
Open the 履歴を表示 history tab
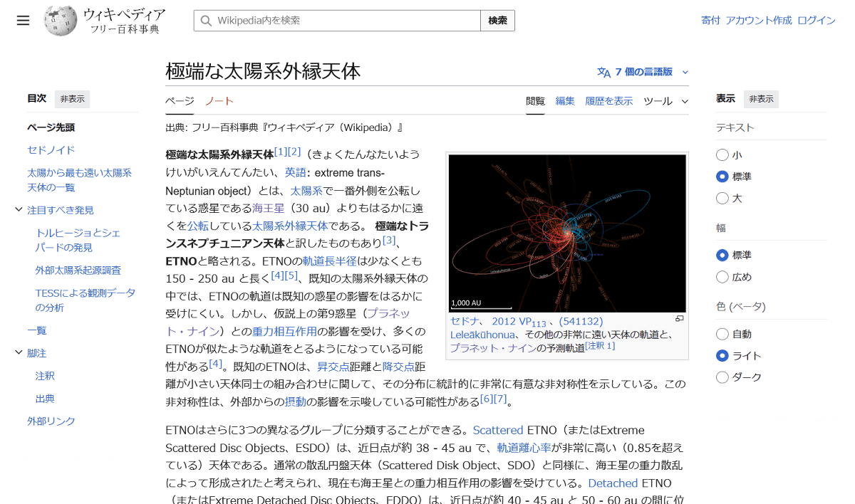[608, 101]
